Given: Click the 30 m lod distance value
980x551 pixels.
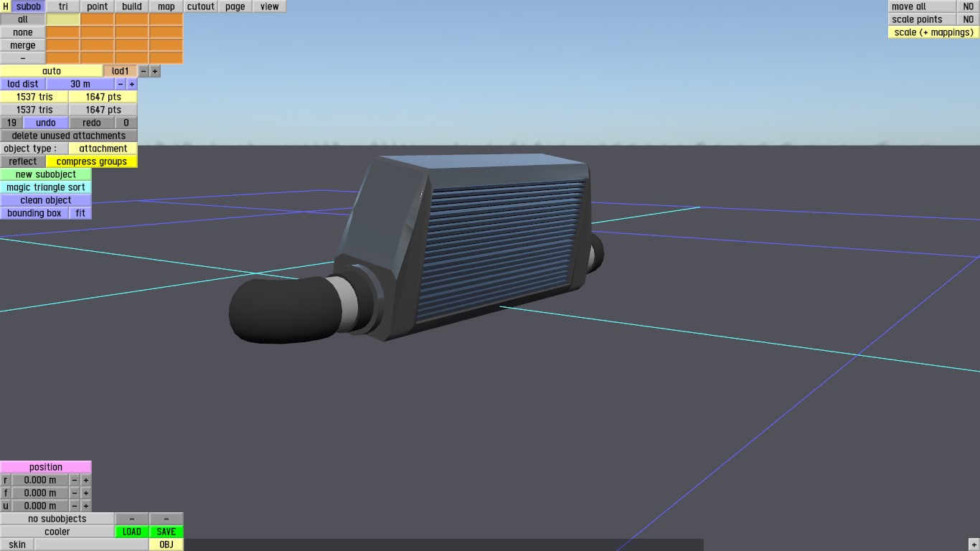Looking at the screenshot, I should click(x=80, y=84).
